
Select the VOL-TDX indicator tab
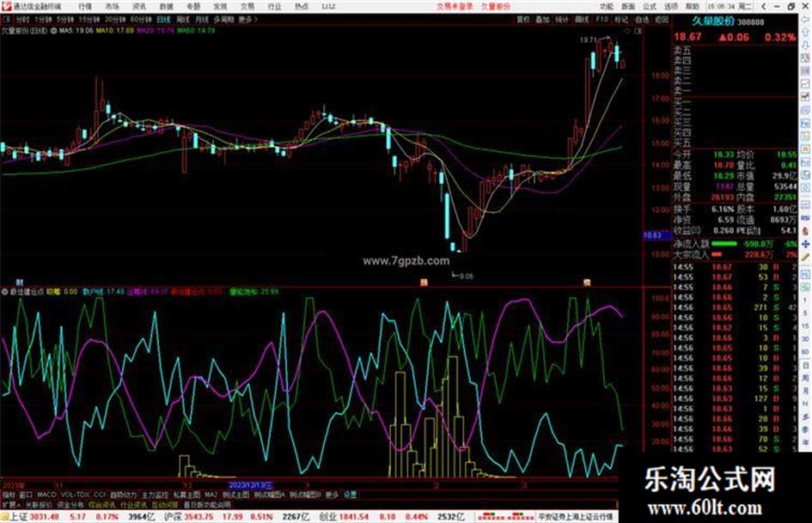click(75, 495)
